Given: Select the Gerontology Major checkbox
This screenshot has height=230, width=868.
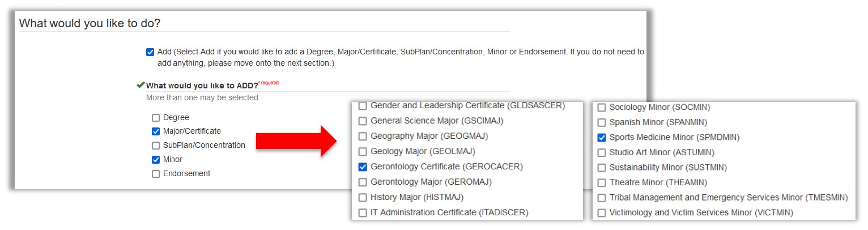Looking at the screenshot, I should pos(363,182).
